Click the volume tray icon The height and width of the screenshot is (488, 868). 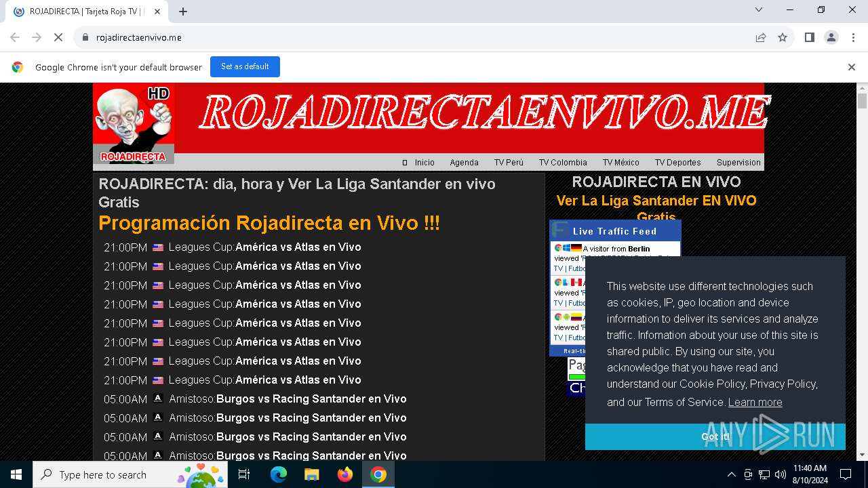[x=781, y=474]
